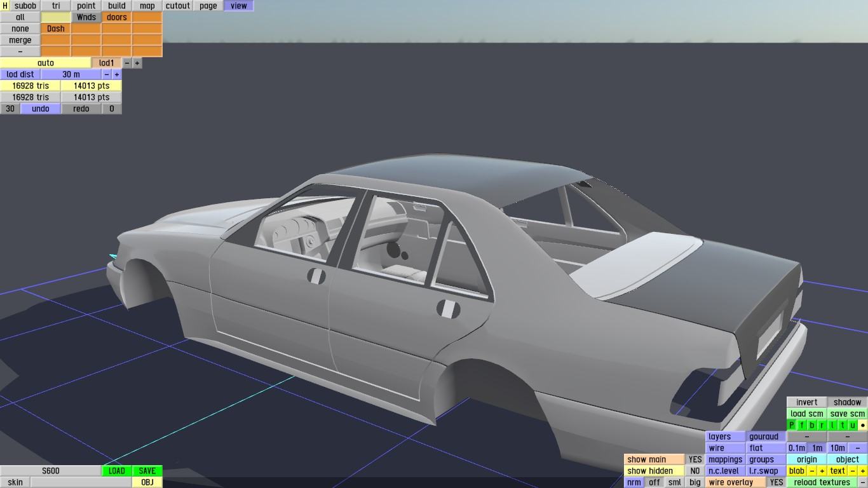This screenshot has height=488, width=868.
Task: Show groups display mode
Action: coord(766,459)
